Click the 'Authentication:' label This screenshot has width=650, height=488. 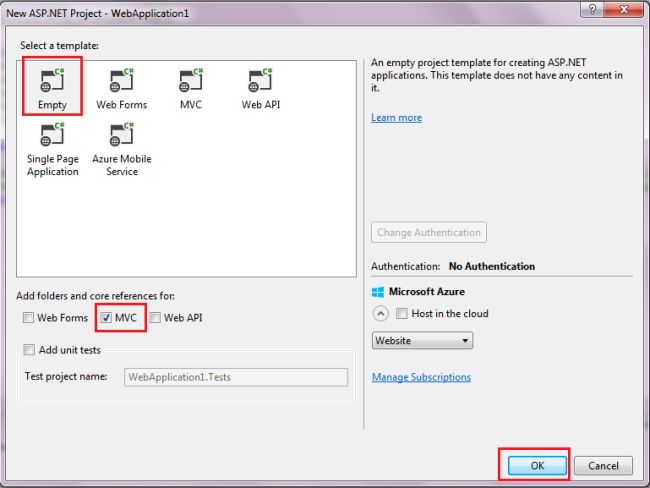[405, 266]
